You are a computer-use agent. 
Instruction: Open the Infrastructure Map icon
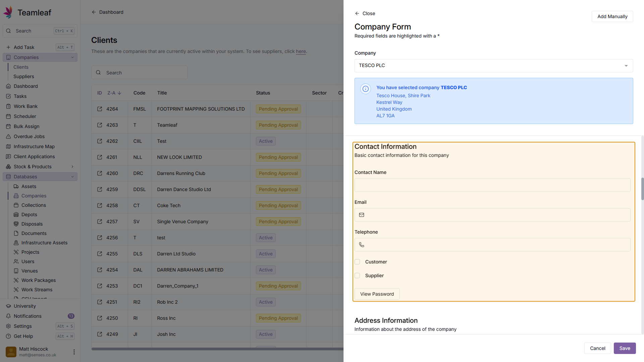tap(8, 146)
